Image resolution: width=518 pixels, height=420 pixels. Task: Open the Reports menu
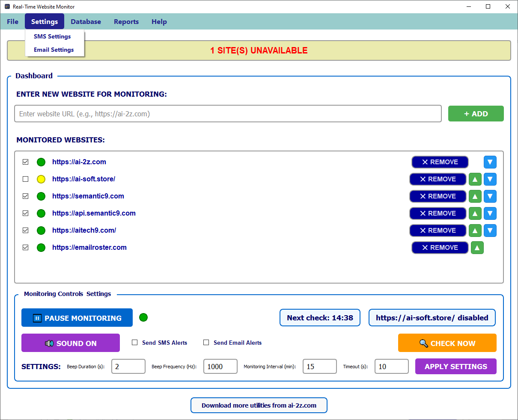126,22
